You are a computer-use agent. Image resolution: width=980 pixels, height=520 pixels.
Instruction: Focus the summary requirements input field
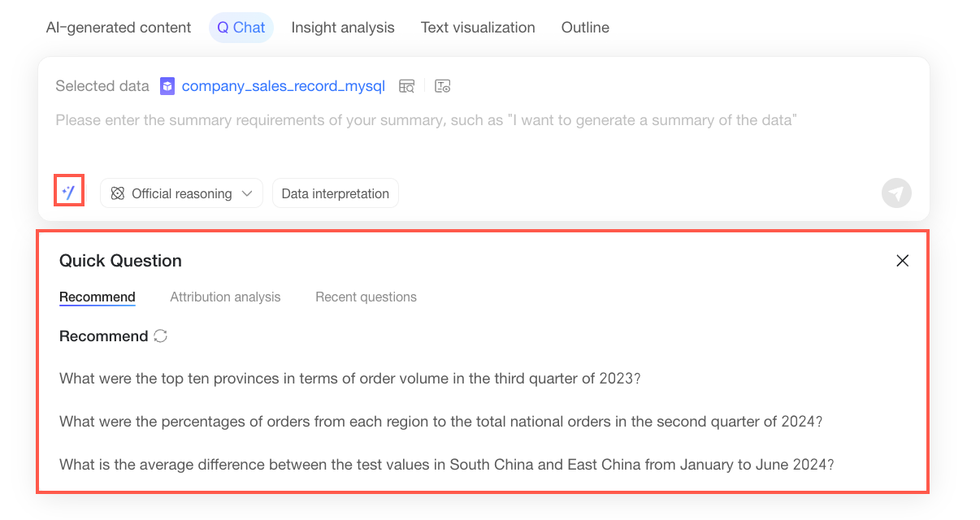(483, 130)
